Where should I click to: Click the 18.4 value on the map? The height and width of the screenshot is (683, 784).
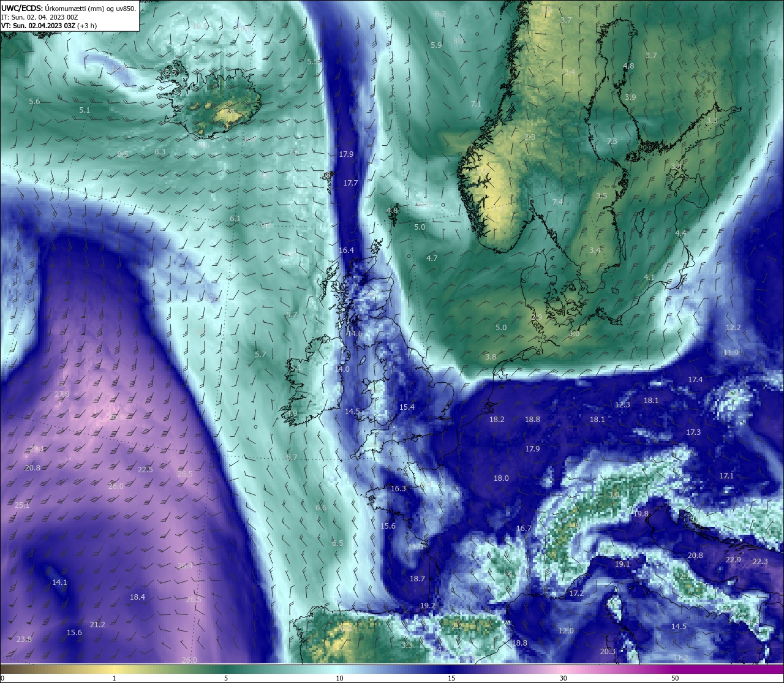(x=137, y=597)
